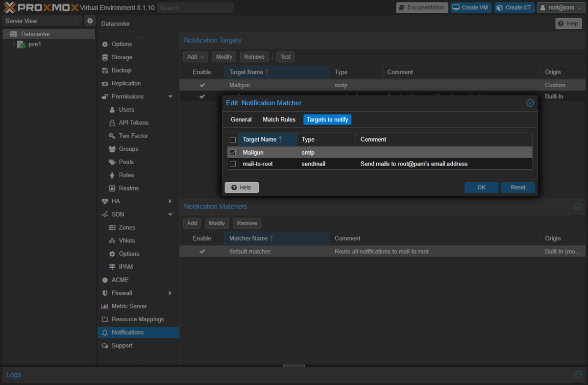This screenshot has height=385, width=588.
Task: Expand the Firewall submenu arrow
Action: coord(171,293)
